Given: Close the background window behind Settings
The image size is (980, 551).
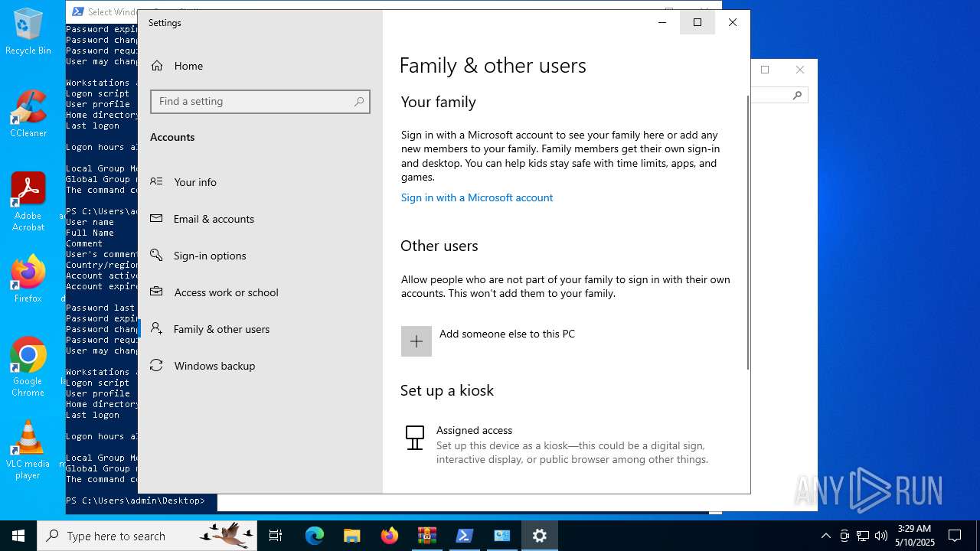Looking at the screenshot, I should click(800, 70).
